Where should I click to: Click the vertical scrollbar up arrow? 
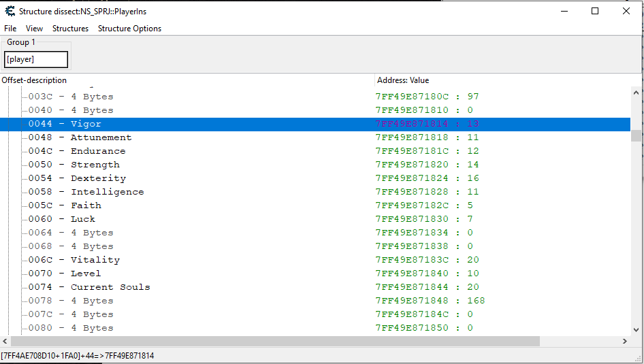click(636, 92)
